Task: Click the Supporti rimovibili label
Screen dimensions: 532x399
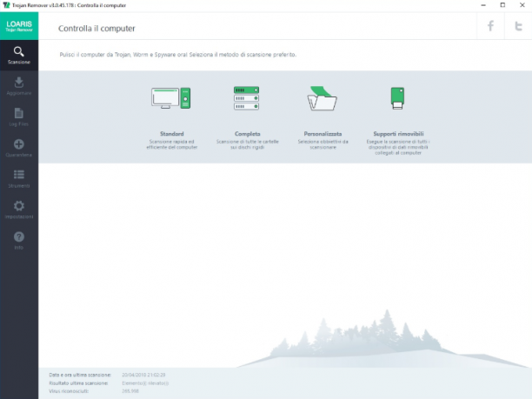Action: 398,134
